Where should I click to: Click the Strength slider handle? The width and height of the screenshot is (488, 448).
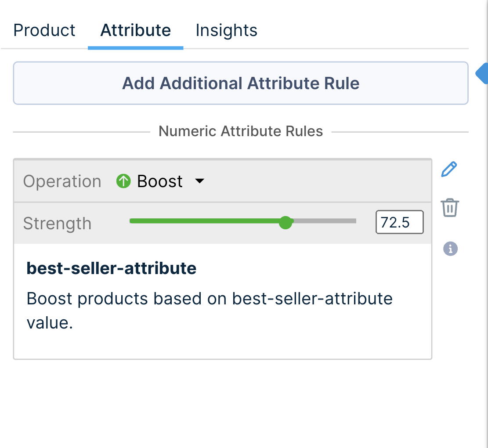click(286, 222)
